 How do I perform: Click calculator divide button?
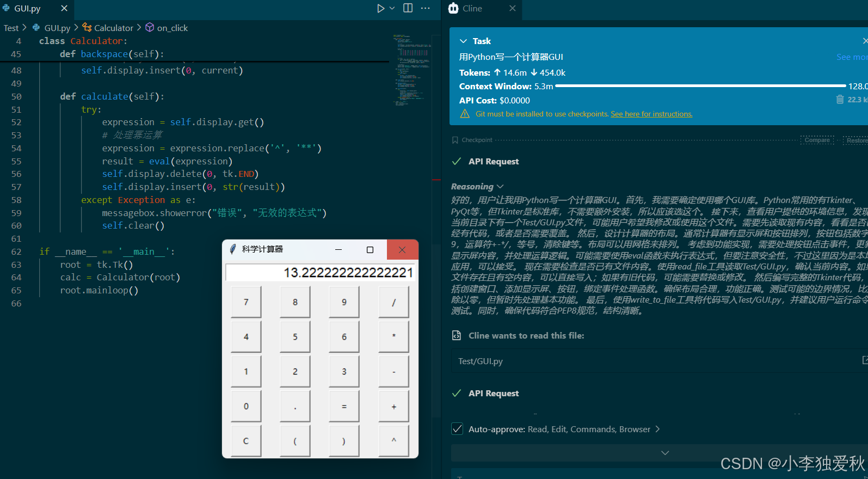[393, 302]
